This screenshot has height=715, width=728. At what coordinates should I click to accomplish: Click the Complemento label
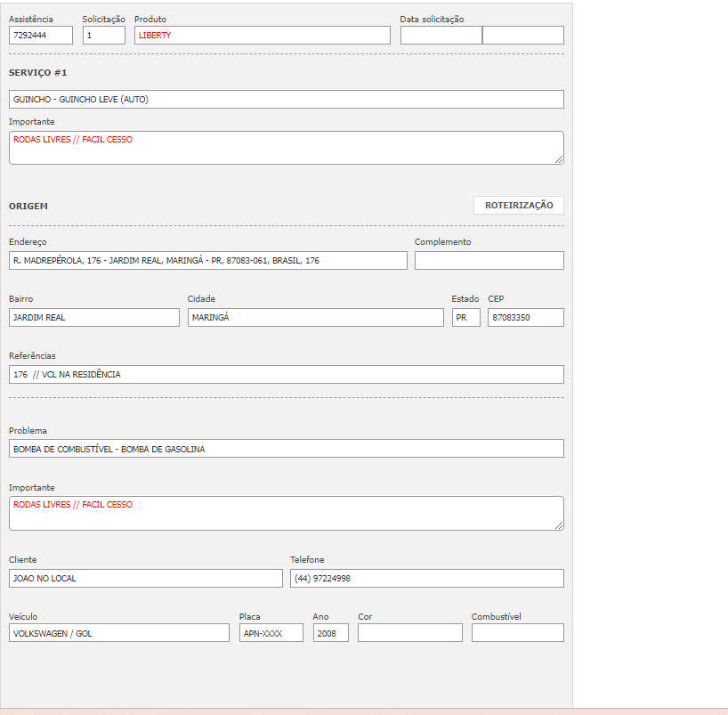click(x=442, y=242)
